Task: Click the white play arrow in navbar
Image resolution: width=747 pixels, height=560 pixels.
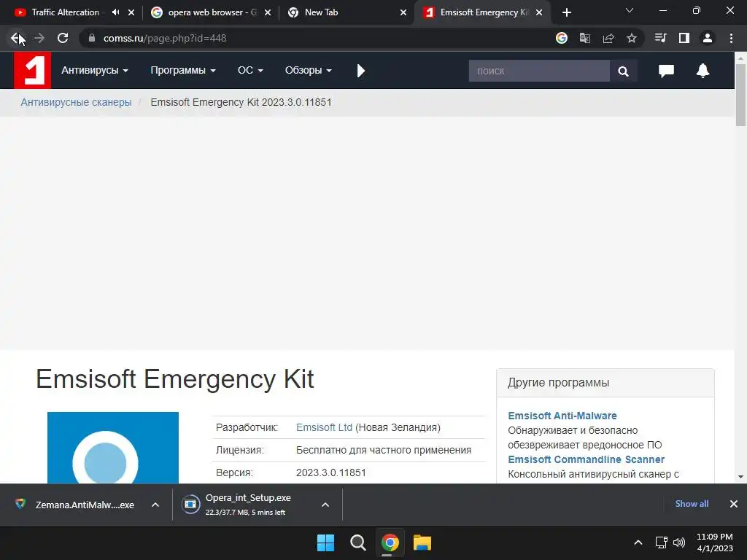Action: click(360, 71)
